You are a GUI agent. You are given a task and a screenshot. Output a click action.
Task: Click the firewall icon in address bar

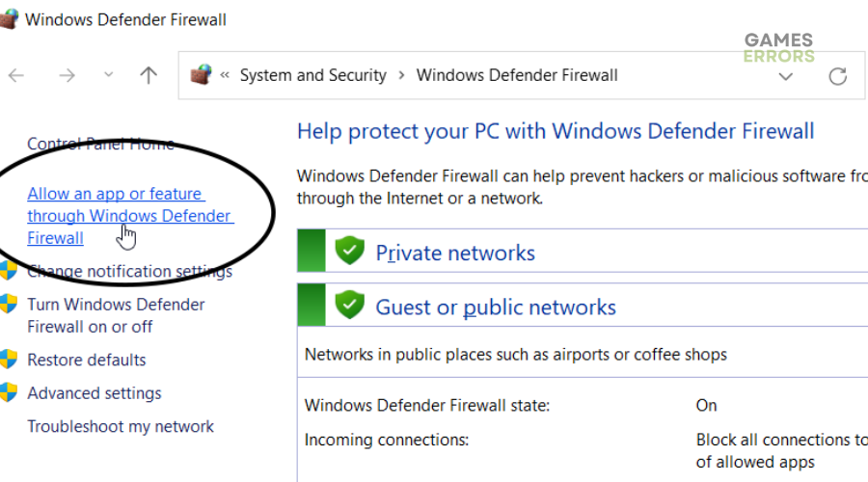[x=201, y=74]
